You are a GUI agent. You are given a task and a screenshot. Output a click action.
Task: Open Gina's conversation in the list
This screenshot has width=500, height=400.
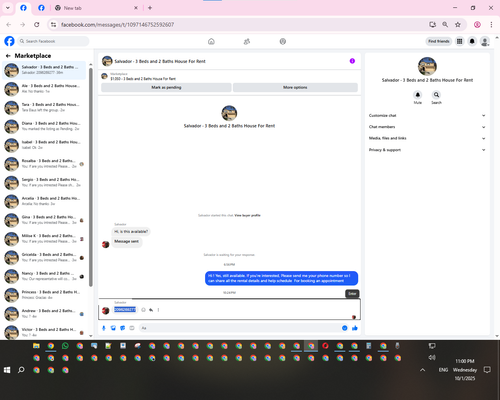pos(44,220)
